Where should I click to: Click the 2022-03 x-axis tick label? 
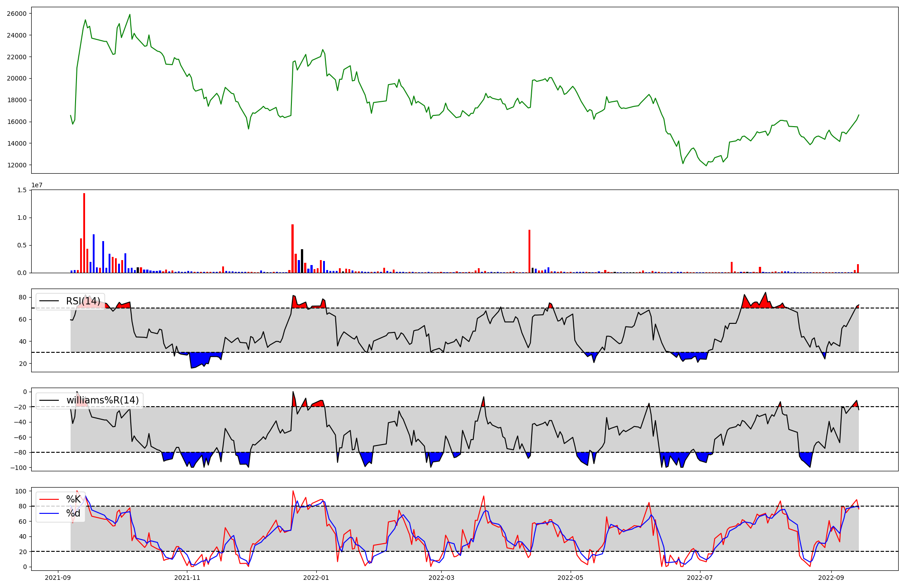point(441,578)
